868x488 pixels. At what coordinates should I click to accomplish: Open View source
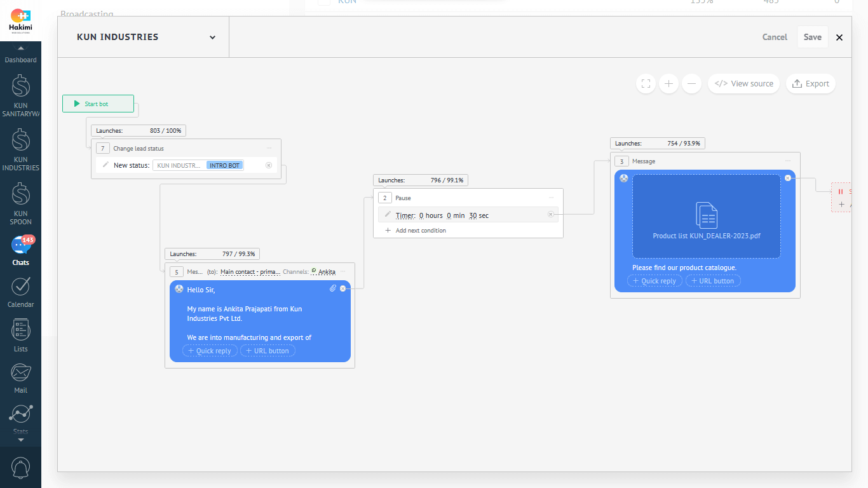click(743, 84)
